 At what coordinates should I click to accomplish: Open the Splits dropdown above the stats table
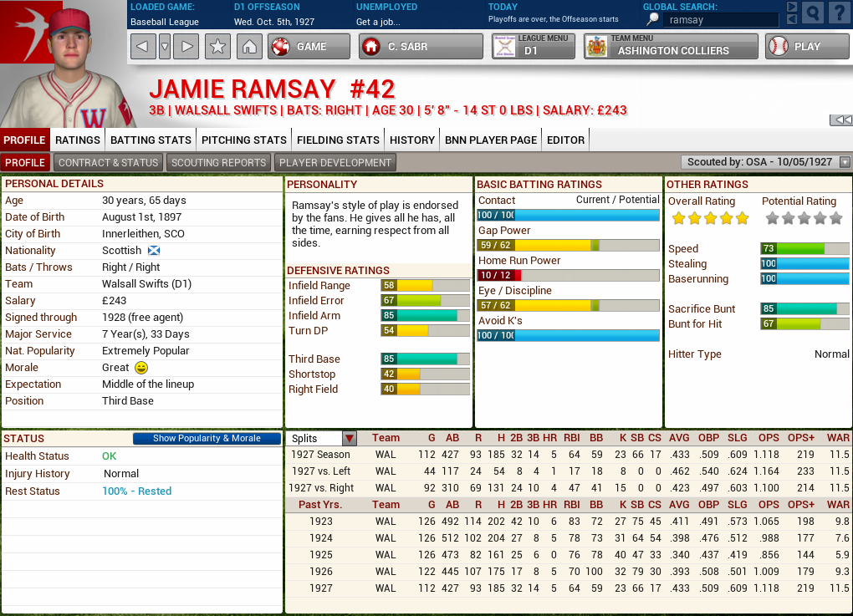pos(349,437)
